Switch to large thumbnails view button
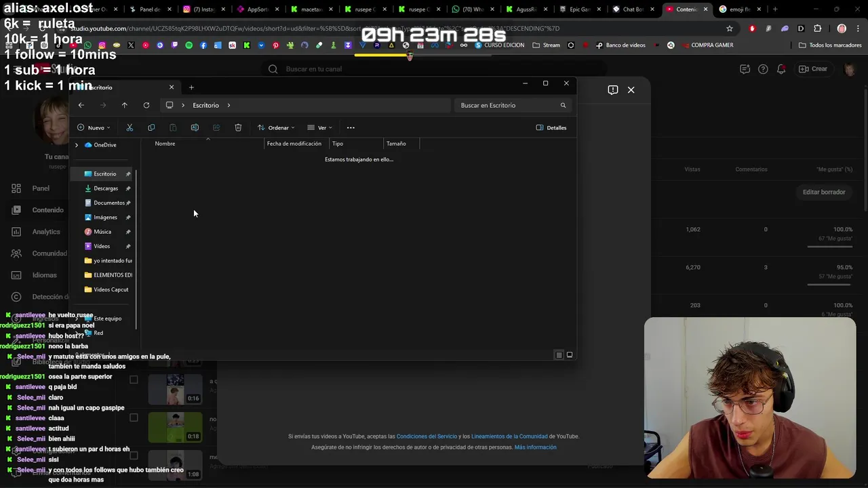The height and width of the screenshot is (488, 868). coord(570,354)
